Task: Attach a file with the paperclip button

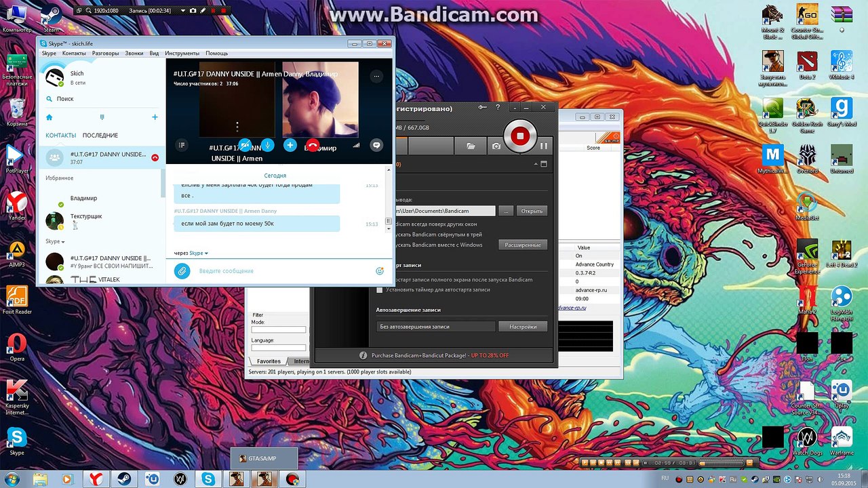Action: click(182, 271)
